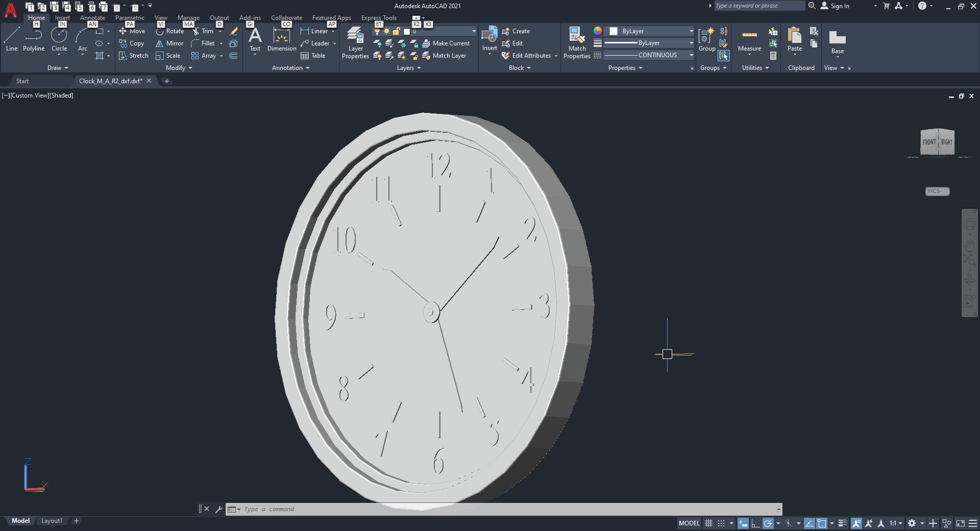Open the Annotate ribbon tab
This screenshot has width=980, height=531.
click(92, 18)
